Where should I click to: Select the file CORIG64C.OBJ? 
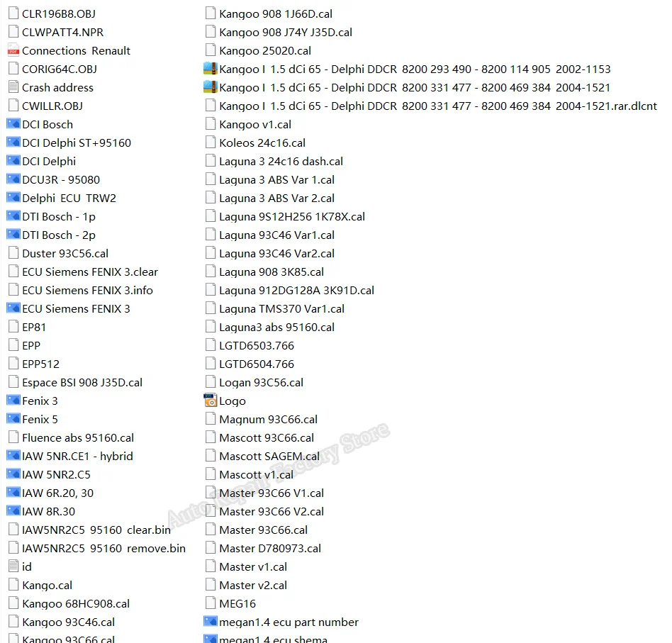pos(52,69)
